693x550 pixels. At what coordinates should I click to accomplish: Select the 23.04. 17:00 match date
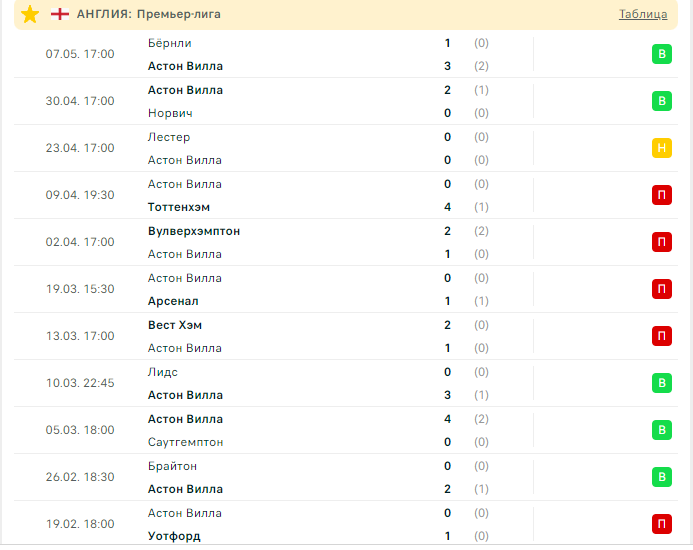point(80,148)
